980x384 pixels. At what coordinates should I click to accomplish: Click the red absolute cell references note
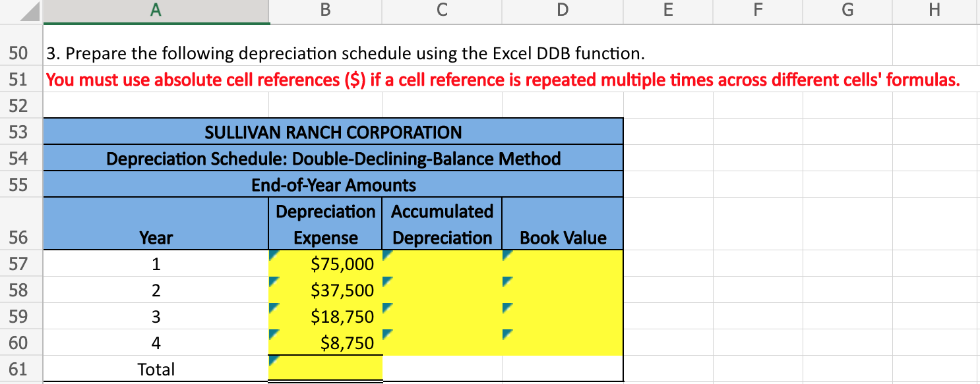pos(503,80)
